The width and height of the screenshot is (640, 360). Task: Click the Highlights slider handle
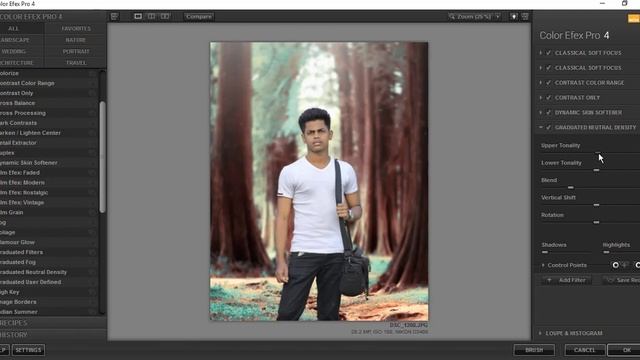606,252
